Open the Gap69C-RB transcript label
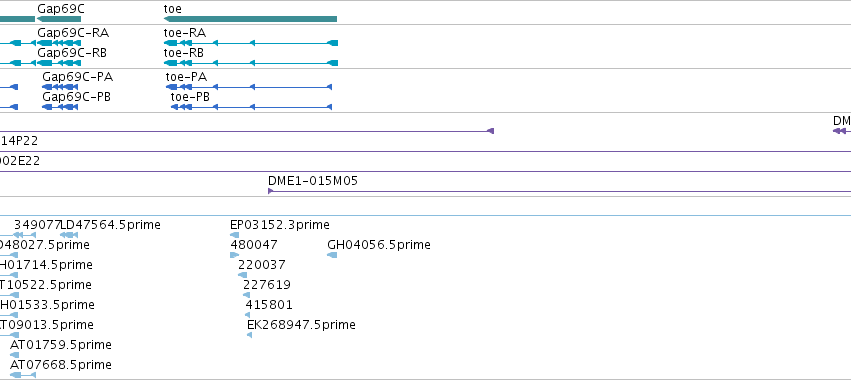 coord(72,53)
